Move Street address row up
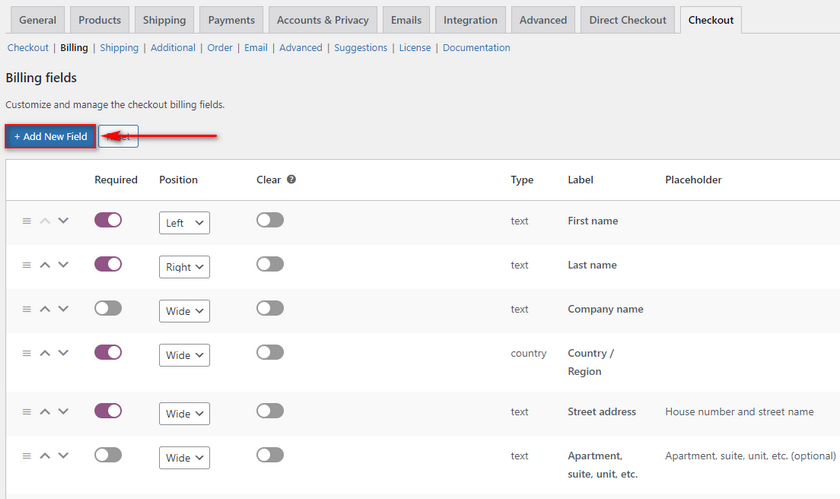The width and height of the screenshot is (840, 499). coord(45,412)
